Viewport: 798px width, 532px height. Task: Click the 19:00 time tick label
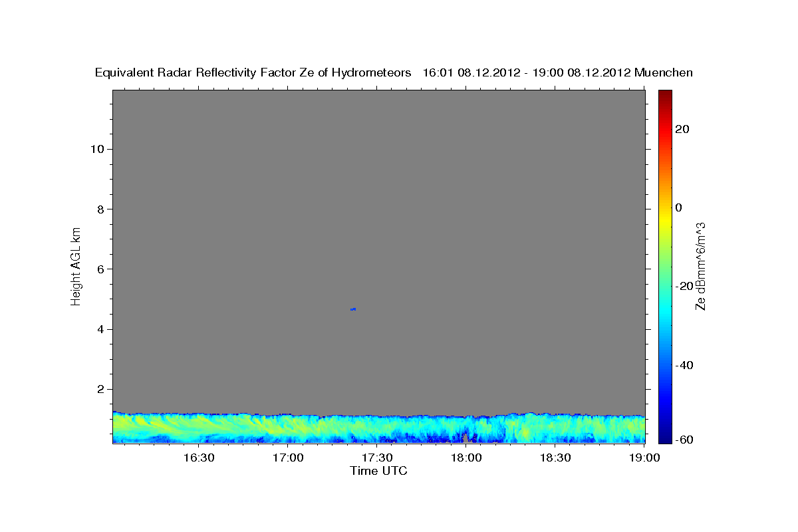click(645, 458)
